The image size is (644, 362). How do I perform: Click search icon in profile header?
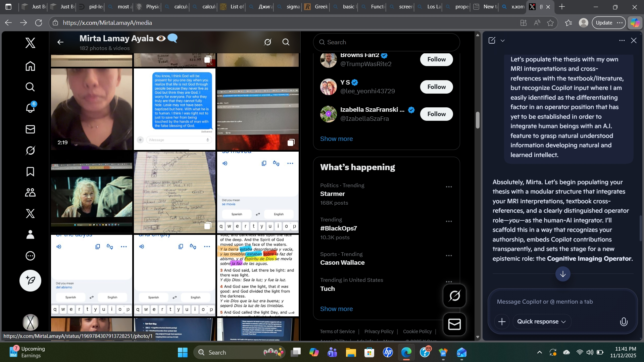tap(286, 42)
